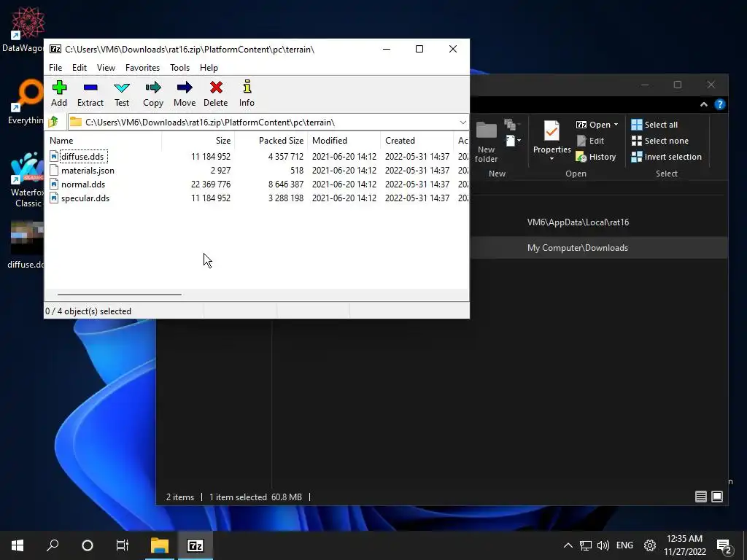Open the notifications center
The width and height of the screenshot is (747, 560).
point(724,546)
